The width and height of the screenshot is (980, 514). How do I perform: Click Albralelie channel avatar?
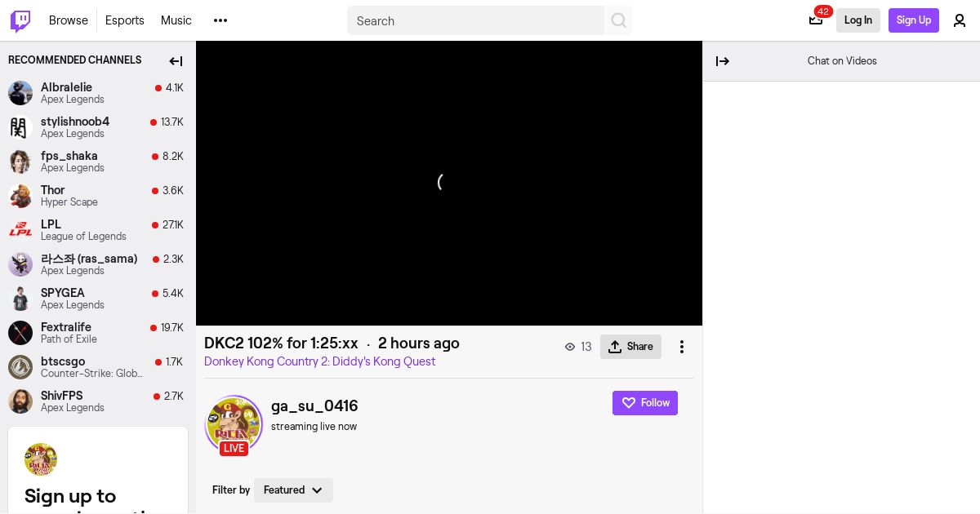pos(20,93)
